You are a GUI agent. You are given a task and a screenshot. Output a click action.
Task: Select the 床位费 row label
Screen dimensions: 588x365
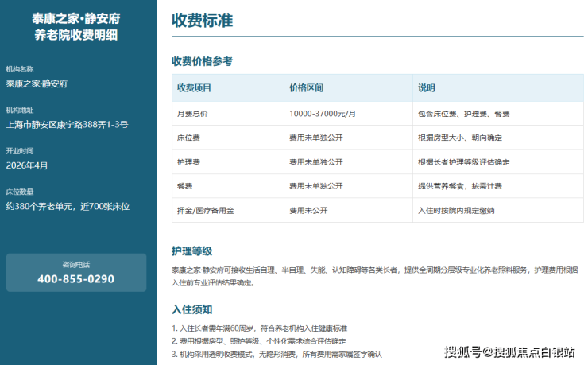(x=188, y=138)
